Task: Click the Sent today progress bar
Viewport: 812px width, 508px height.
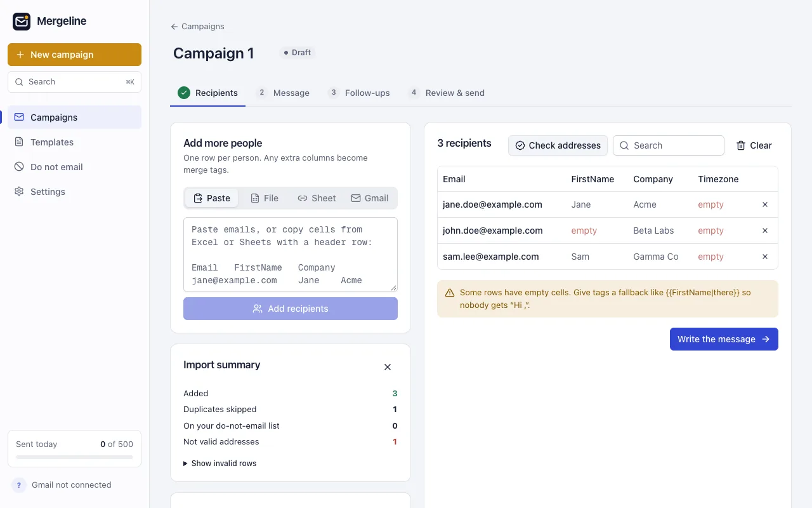Action: tap(74, 457)
